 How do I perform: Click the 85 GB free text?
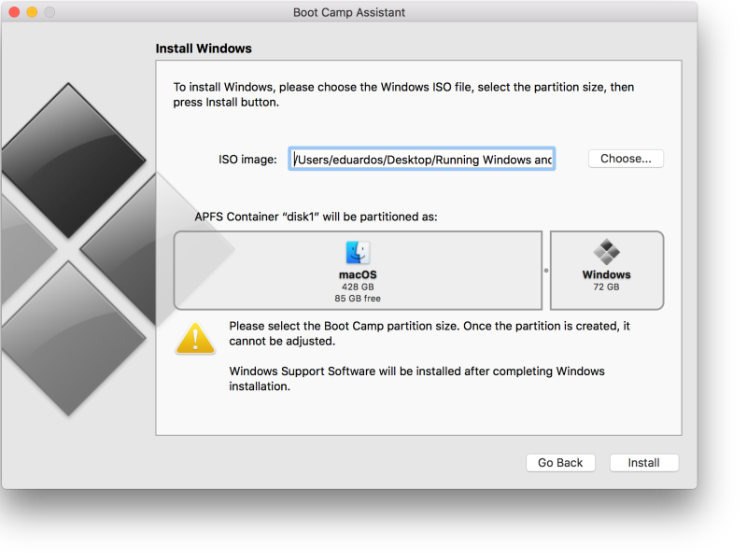coord(358,299)
